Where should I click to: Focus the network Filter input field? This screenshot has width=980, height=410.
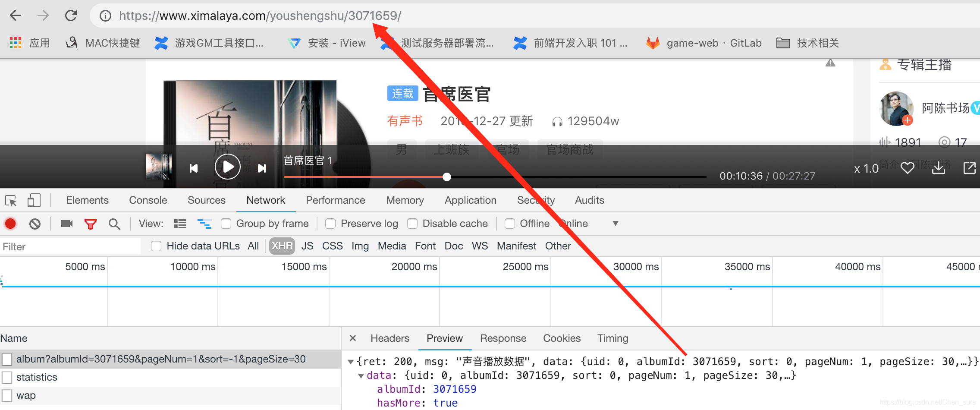click(x=70, y=246)
